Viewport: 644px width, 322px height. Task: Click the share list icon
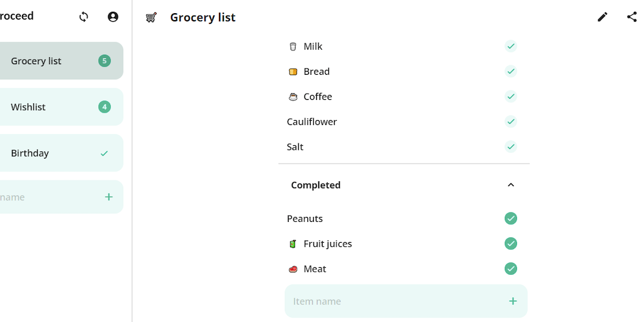pos(632,17)
